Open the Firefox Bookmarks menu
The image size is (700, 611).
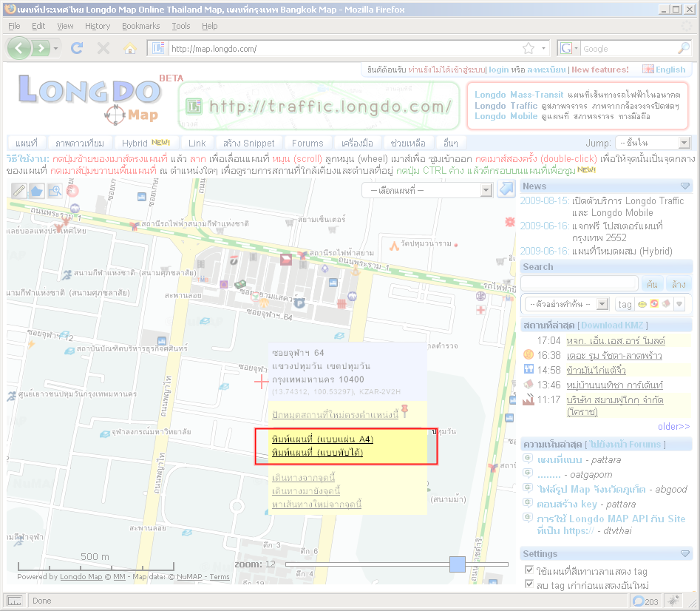[141, 26]
